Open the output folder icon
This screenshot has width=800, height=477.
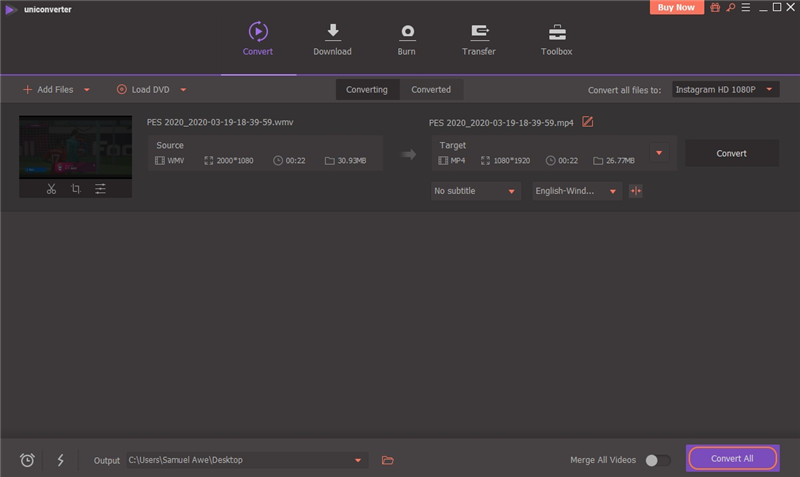388,460
